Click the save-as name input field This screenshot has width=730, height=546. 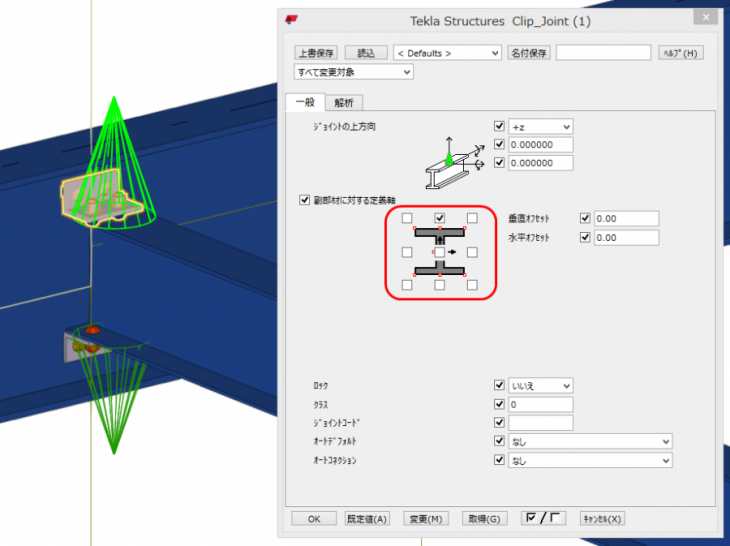click(603, 53)
